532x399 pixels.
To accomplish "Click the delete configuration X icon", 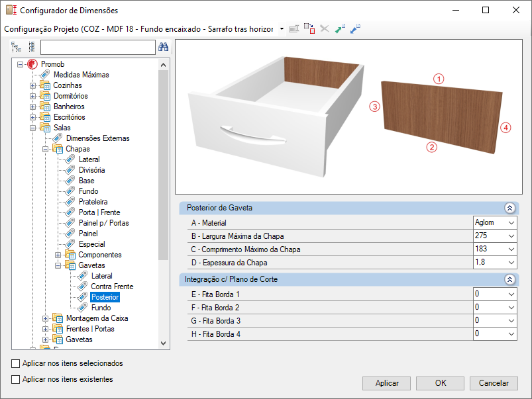I will pyautogui.click(x=325, y=29).
